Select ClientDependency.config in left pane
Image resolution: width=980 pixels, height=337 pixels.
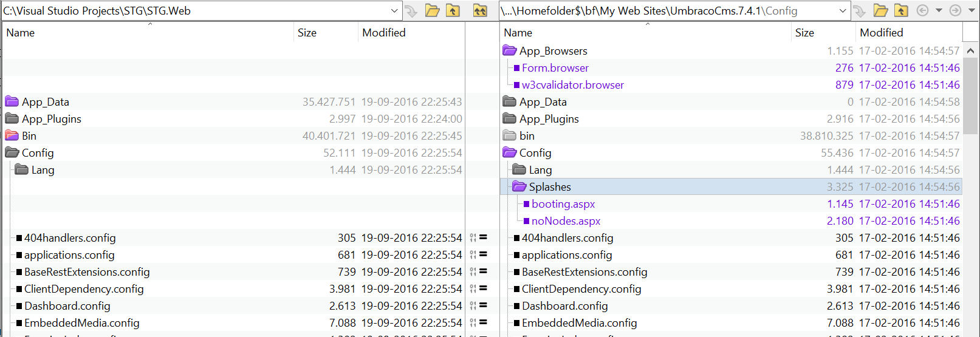coord(84,289)
